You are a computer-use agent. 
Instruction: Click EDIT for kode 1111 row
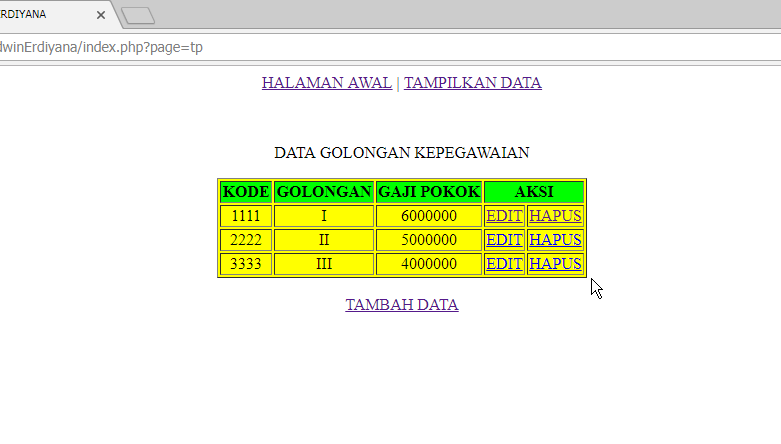coord(504,216)
